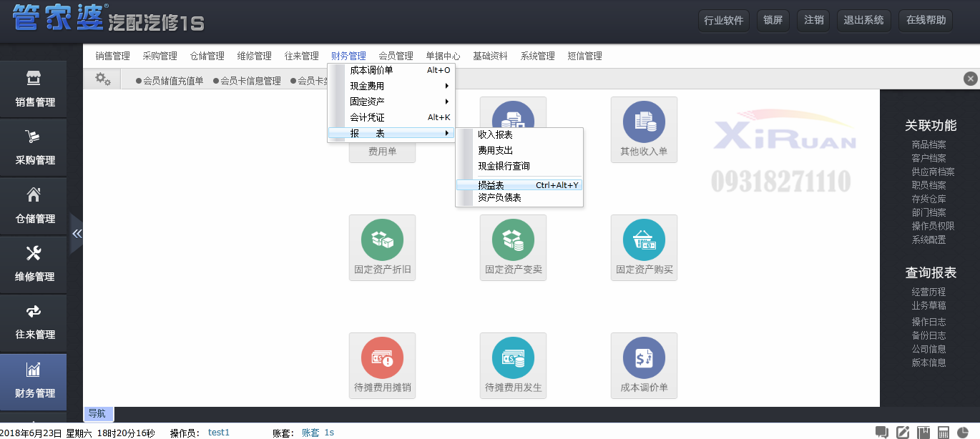980x439 pixels.
Task: Open the 固定资产折旧 icon
Action: click(x=382, y=247)
